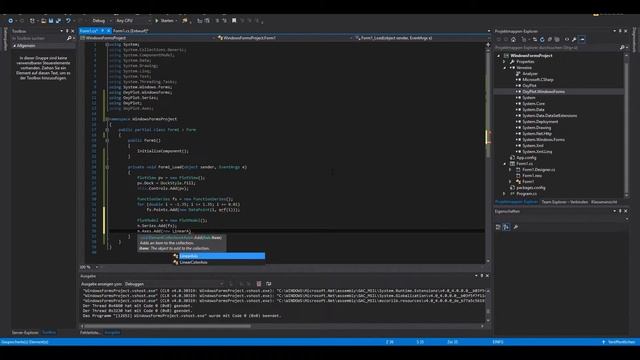Click the Save All icon in toolbar
The height and width of the screenshot is (360, 640).
click(58, 20)
